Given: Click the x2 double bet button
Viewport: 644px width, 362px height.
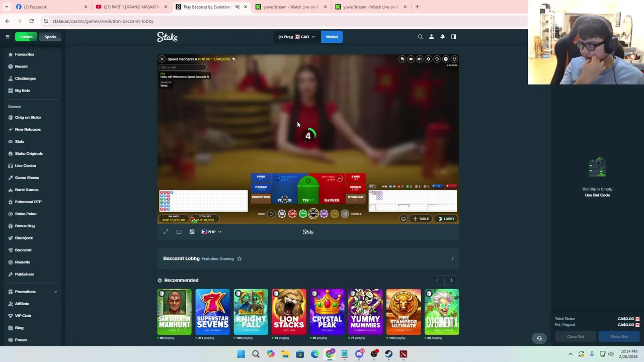Looking at the screenshot, I should click(x=345, y=214).
